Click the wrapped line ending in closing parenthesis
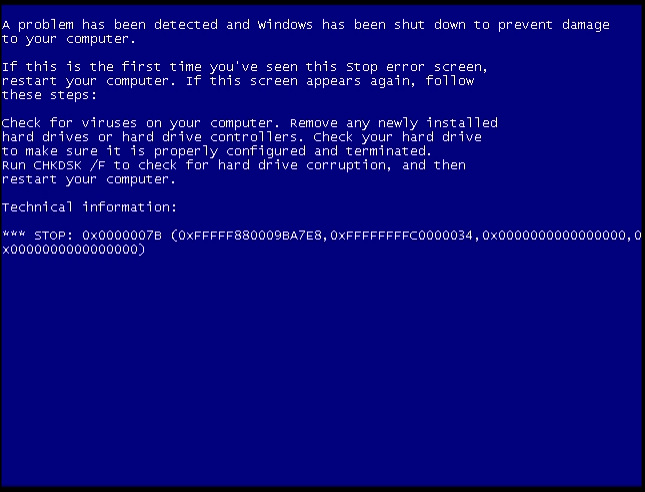This screenshot has width=645, height=492. click(x=74, y=250)
